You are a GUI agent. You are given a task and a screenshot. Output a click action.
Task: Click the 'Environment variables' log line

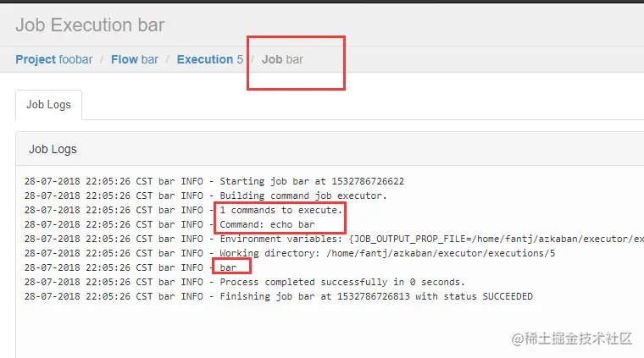[x=334, y=239]
